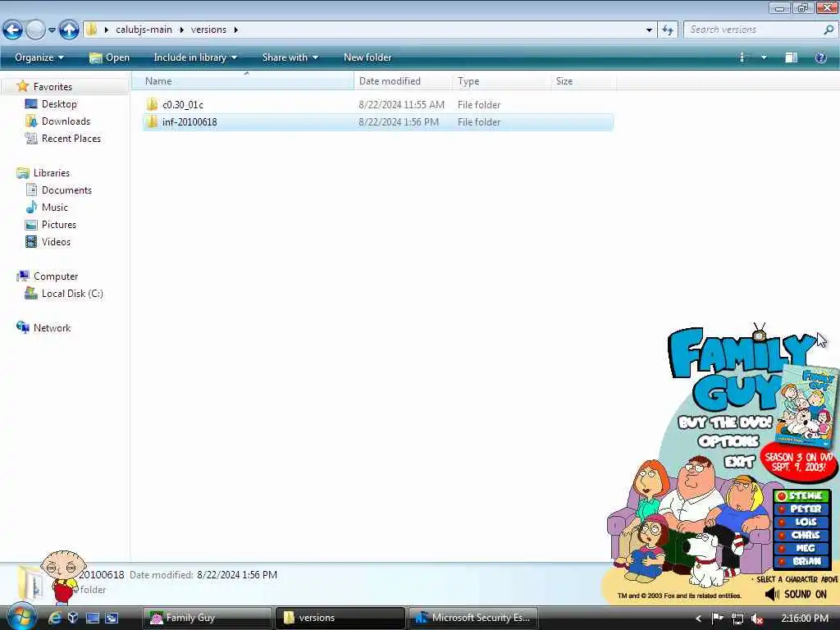Viewport: 840px width, 630px height.
Task: Click Open in the toolbar
Action: [109, 57]
